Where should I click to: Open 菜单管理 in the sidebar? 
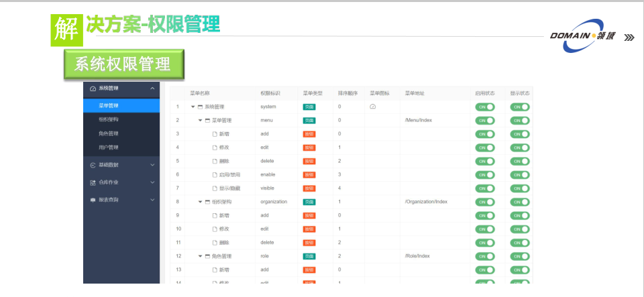[121, 105]
